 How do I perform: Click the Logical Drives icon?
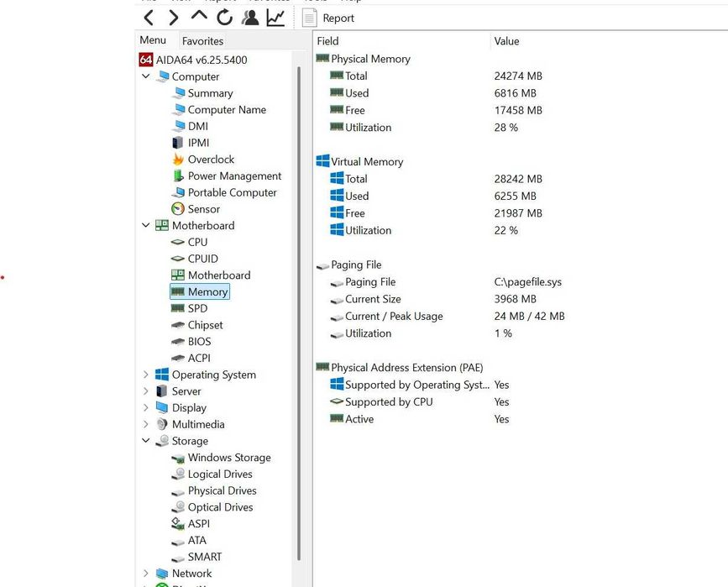[x=178, y=474]
